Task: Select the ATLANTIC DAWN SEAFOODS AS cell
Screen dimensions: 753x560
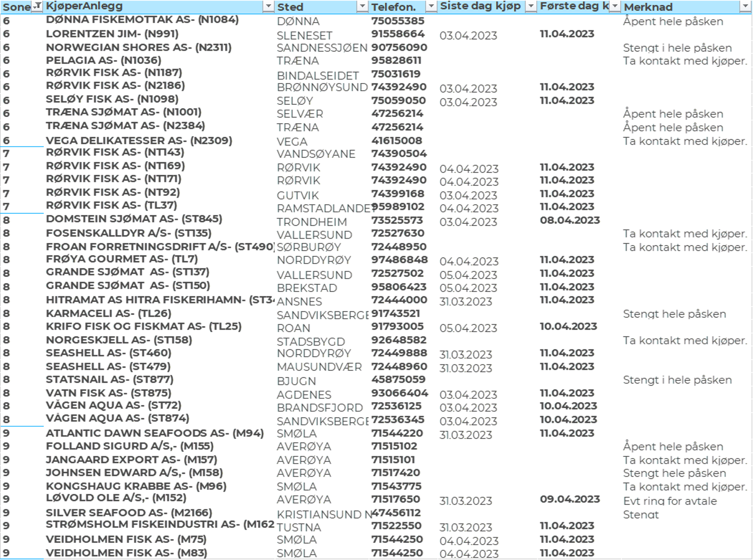Action: click(155, 433)
